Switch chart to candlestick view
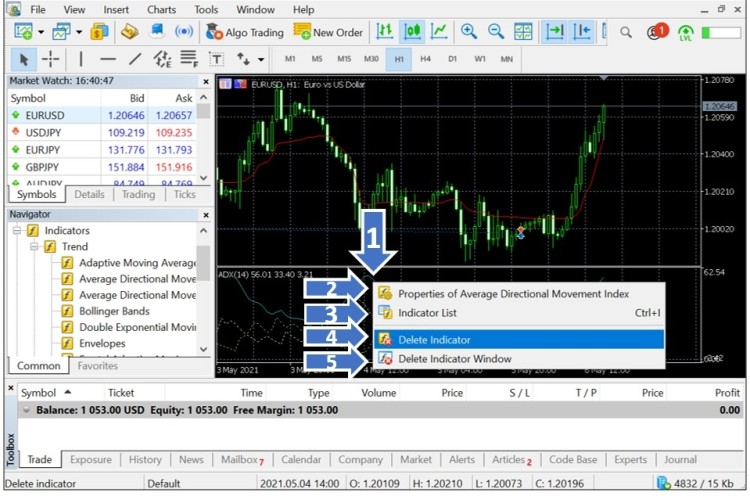Image resolution: width=750 pixels, height=496 pixels. [411, 32]
